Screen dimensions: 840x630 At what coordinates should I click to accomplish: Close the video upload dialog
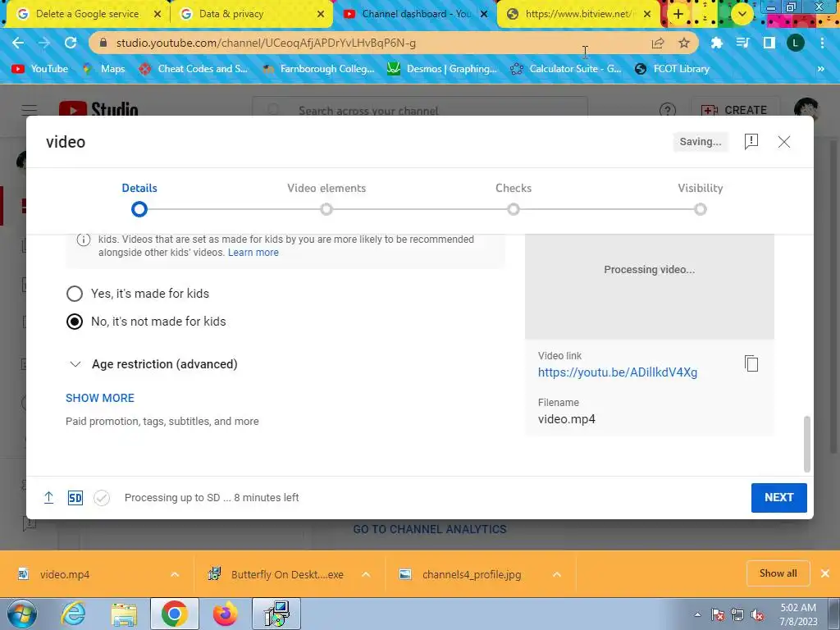tap(783, 141)
